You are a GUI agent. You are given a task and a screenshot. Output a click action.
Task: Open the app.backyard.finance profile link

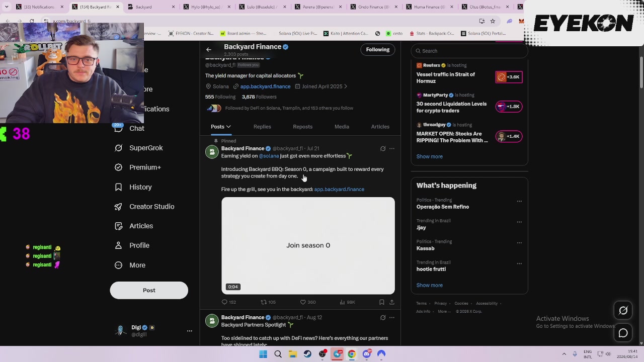[x=265, y=86]
